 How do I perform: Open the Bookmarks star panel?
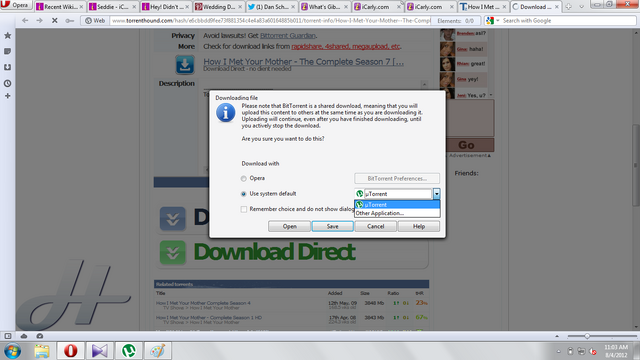7,36
